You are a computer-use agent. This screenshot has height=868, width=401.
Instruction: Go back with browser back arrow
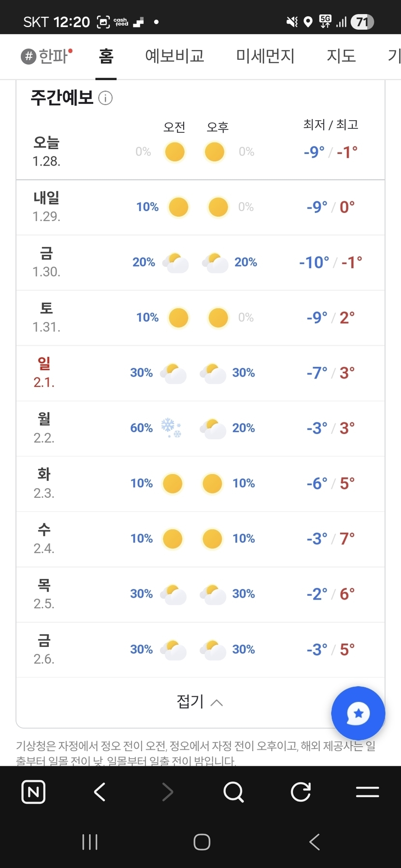click(x=100, y=792)
